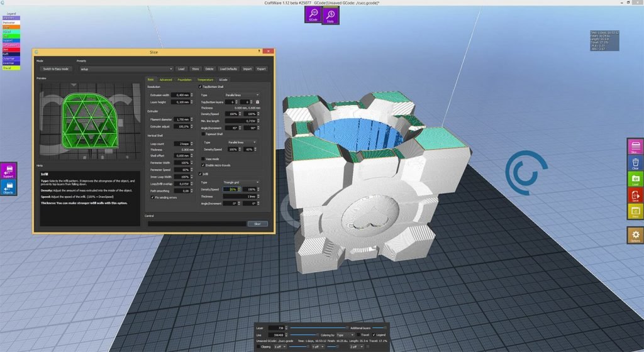Click the pink Slice icon on right sidebar

click(x=635, y=146)
